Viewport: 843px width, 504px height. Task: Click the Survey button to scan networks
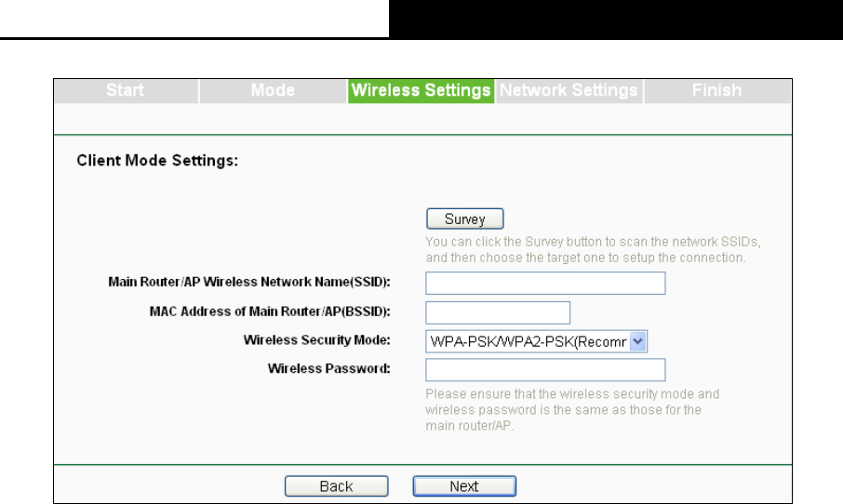click(465, 219)
